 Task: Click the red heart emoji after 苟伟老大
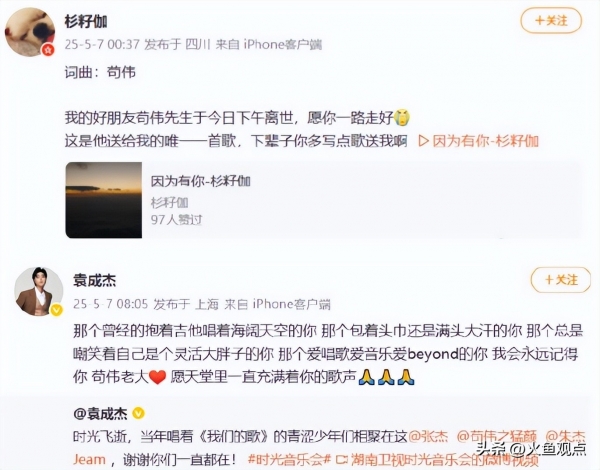tap(158, 377)
